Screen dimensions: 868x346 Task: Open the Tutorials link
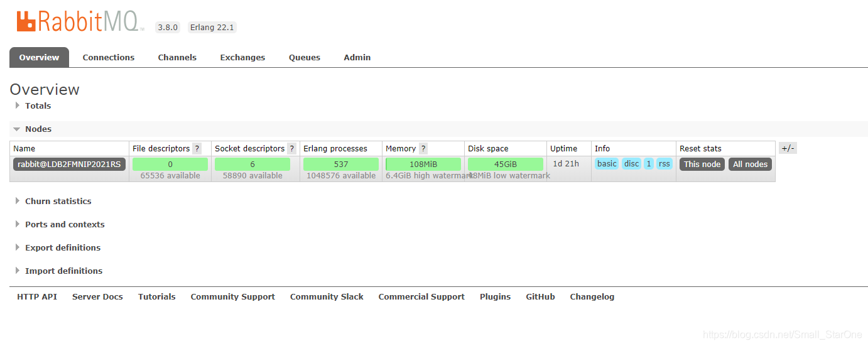click(x=157, y=296)
